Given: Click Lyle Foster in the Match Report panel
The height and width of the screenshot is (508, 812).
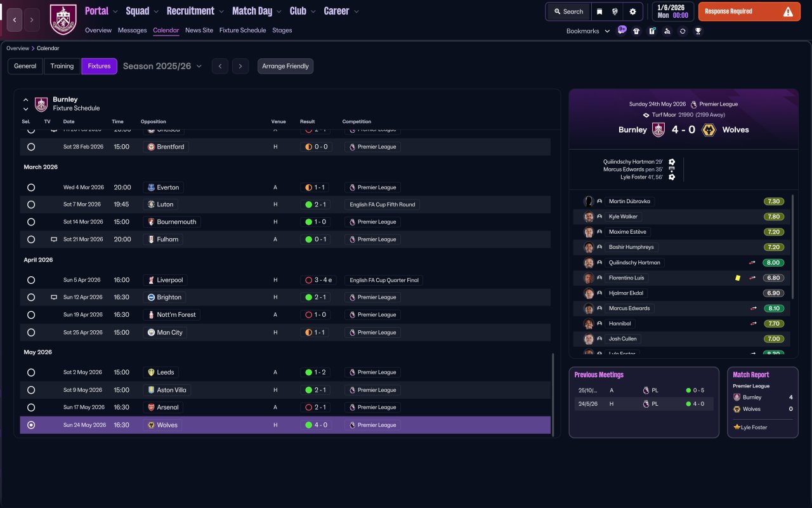Looking at the screenshot, I should point(754,427).
